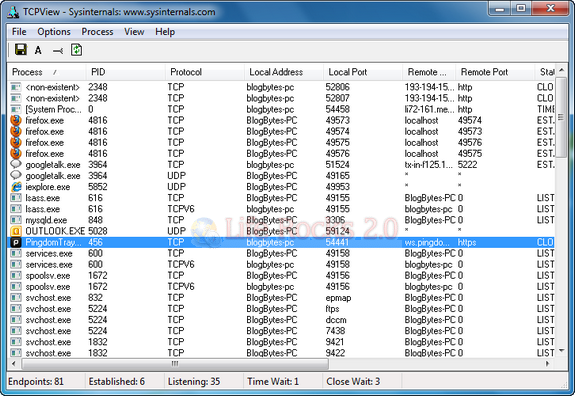Click Close Wait: 3 in status bar
Image resolution: width=575 pixels, height=396 pixels.
pos(353,381)
